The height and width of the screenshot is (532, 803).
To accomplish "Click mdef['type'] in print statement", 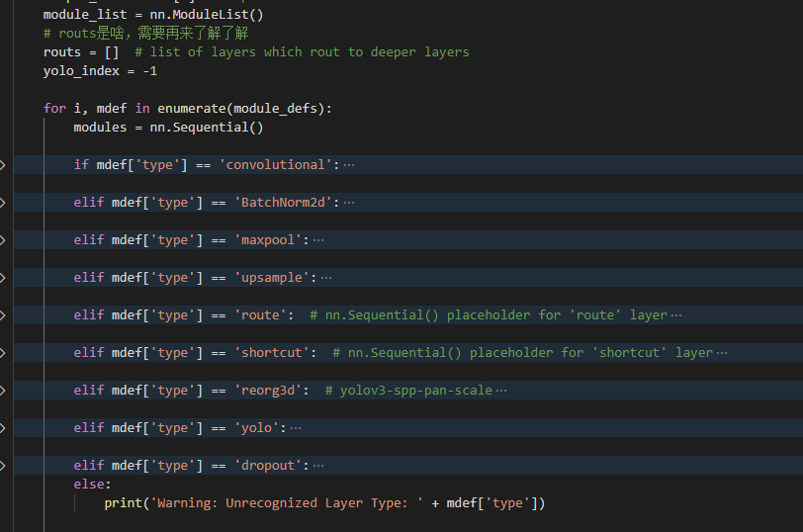I will coord(492,503).
